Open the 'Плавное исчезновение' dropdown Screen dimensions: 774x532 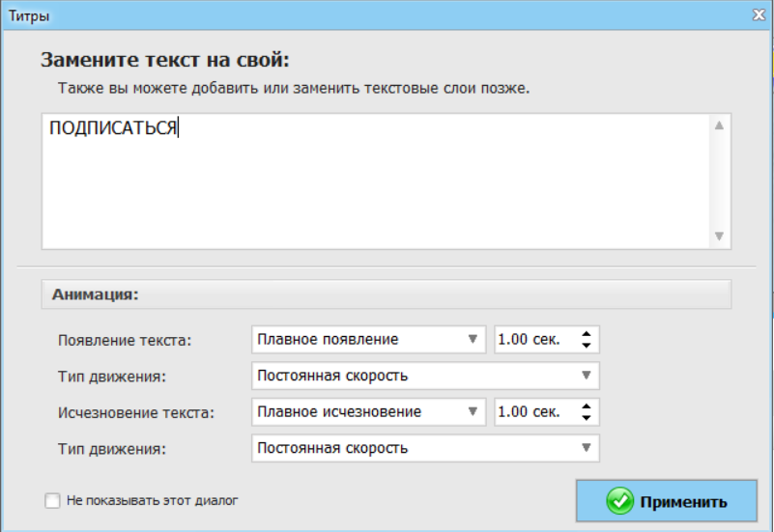point(369,411)
